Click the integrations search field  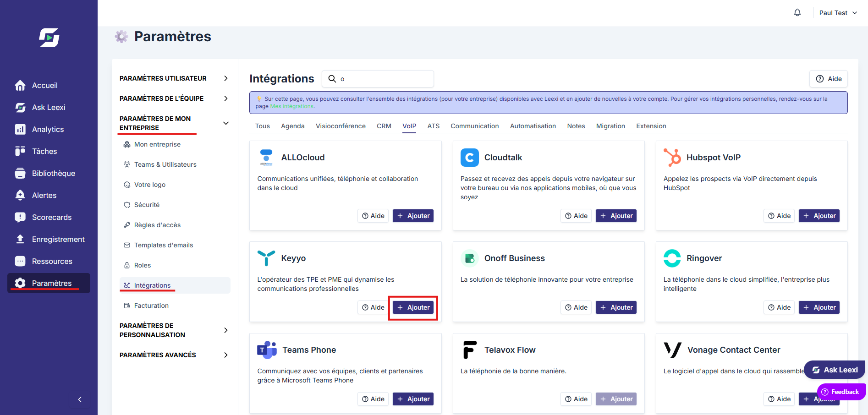[378, 79]
